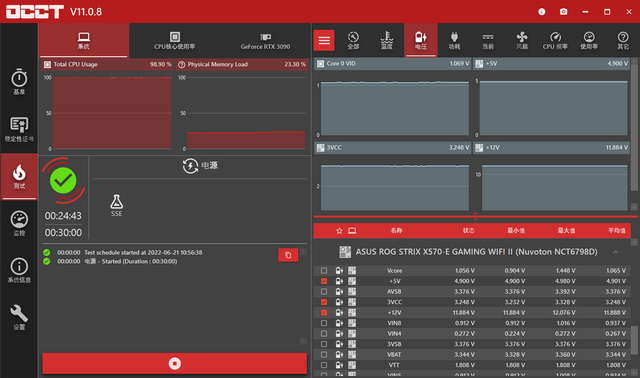Show other sensors category

[x=623, y=40]
